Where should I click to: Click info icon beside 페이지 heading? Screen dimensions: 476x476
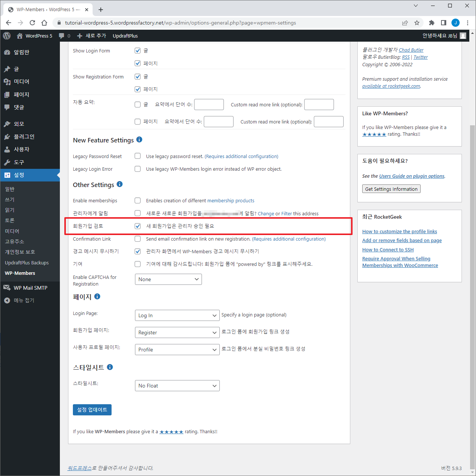(x=97, y=296)
